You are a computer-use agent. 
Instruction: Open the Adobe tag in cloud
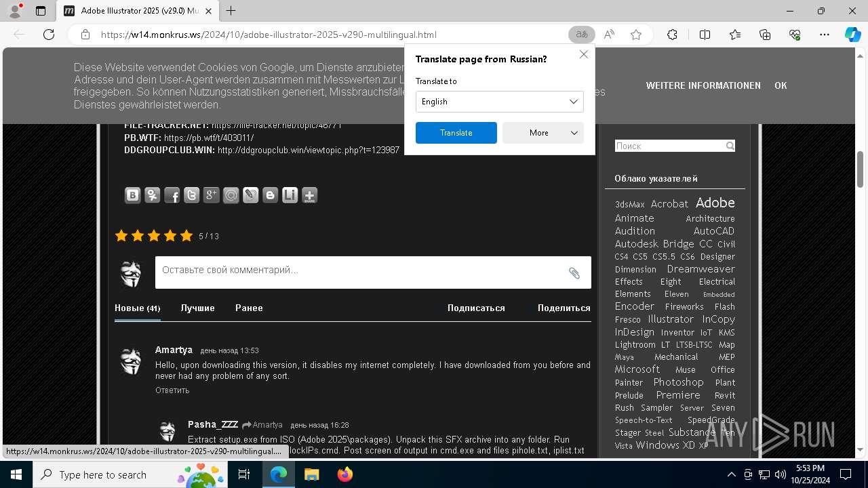pyautogui.click(x=715, y=203)
